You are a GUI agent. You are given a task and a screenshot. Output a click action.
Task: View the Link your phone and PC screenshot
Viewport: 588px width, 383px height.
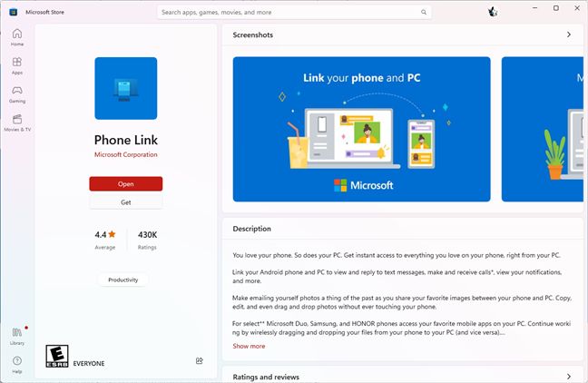(x=361, y=129)
